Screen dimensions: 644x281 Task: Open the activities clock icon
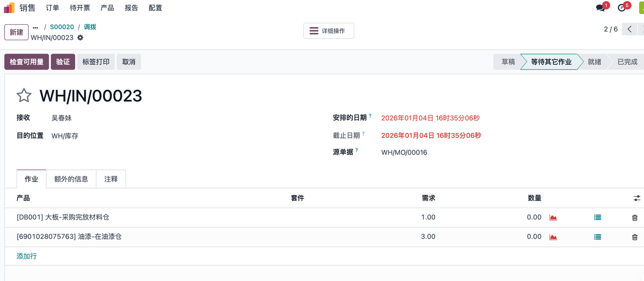point(621,8)
